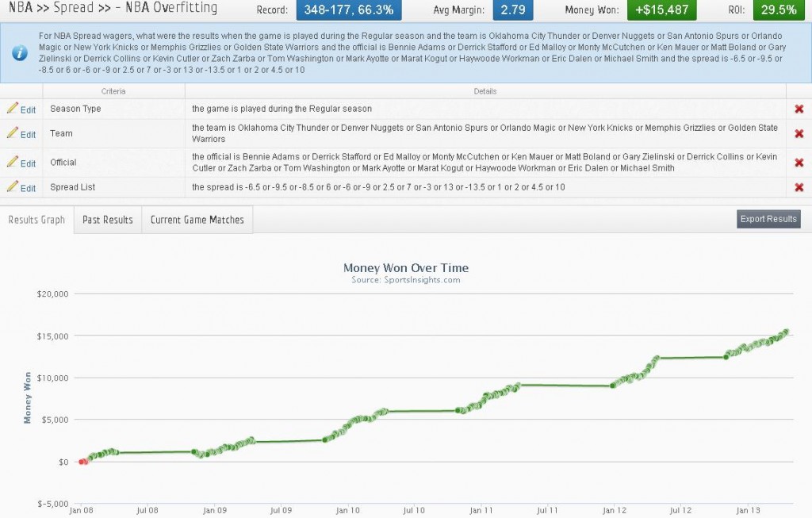Click the blue info icon

(x=20, y=53)
